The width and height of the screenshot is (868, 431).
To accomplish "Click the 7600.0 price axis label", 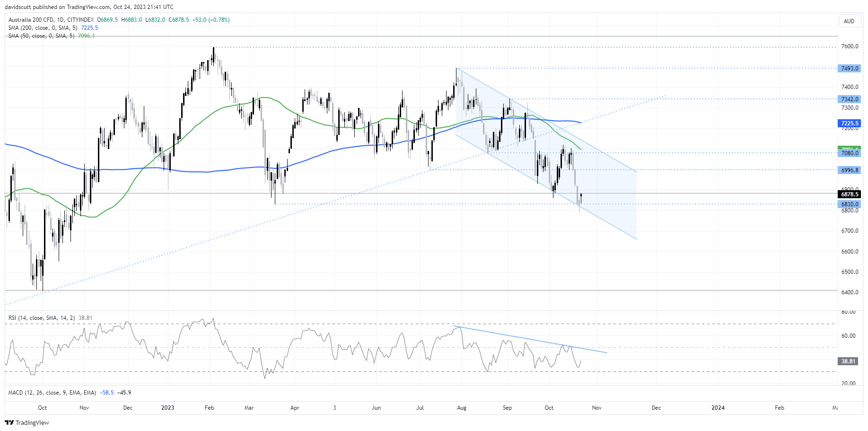I will click(850, 46).
